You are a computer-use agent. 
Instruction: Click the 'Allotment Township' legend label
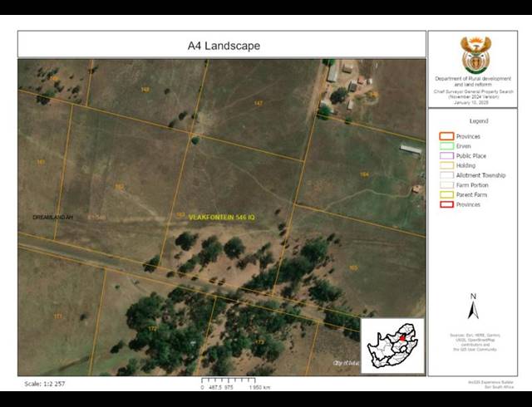(x=480, y=175)
